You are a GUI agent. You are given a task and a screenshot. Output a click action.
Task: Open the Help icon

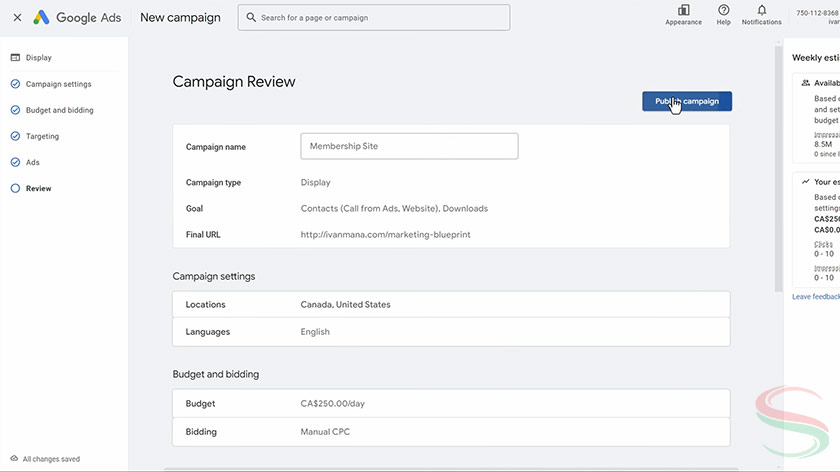coord(724,11)
